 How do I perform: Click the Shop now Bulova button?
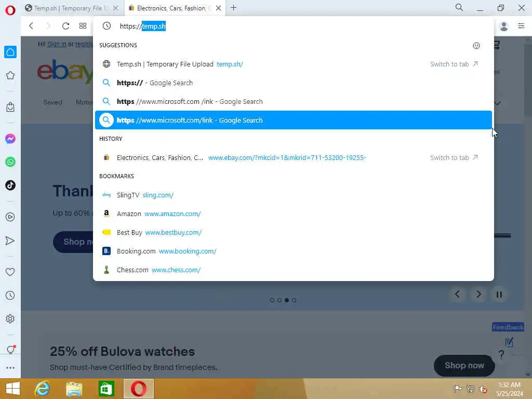click(x=464, y=365)
